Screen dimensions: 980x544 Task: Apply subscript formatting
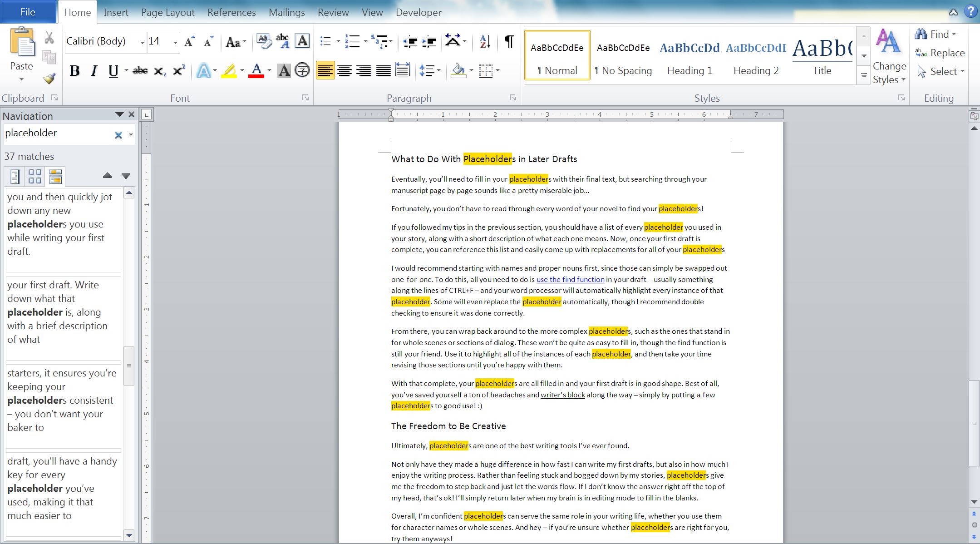(x=160, y=71)
